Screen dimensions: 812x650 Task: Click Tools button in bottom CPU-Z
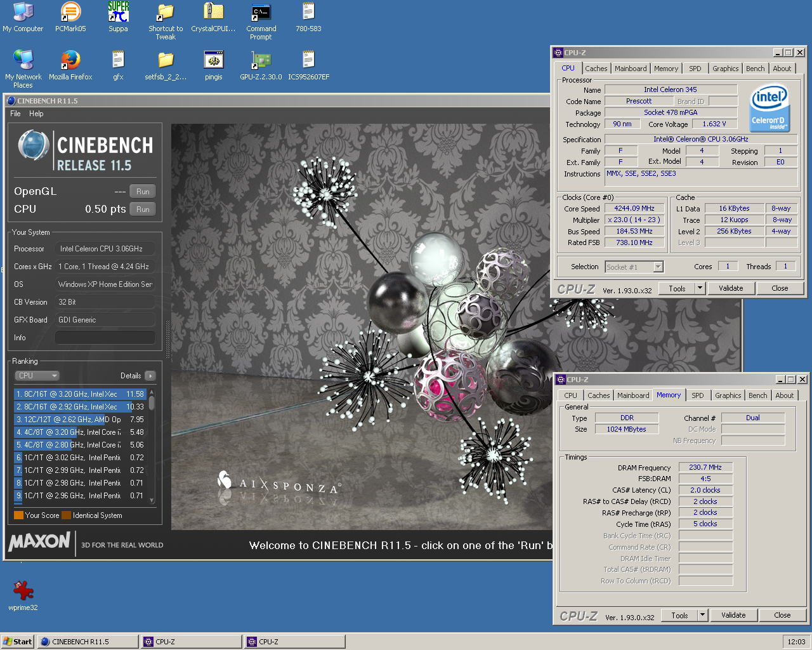pyautogui.click(x=679, y=615)
